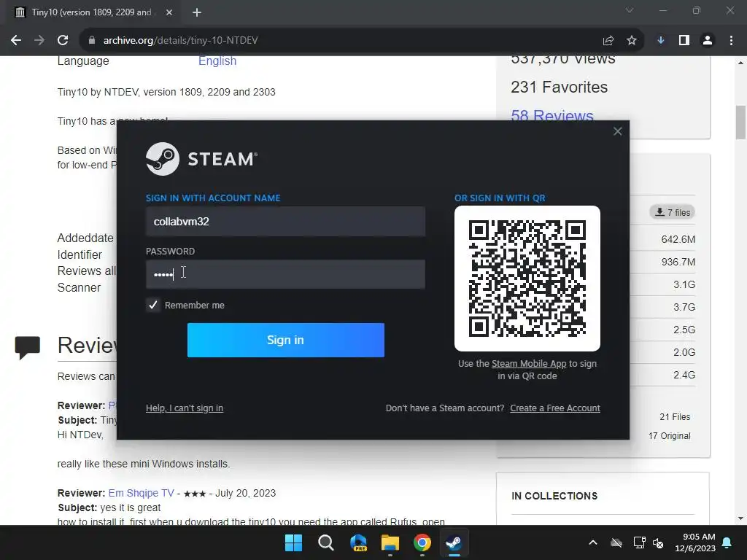The height and width of the screenshot is (560, 747).
Task: Click the Steam QR code image
Action: [527, 279]
